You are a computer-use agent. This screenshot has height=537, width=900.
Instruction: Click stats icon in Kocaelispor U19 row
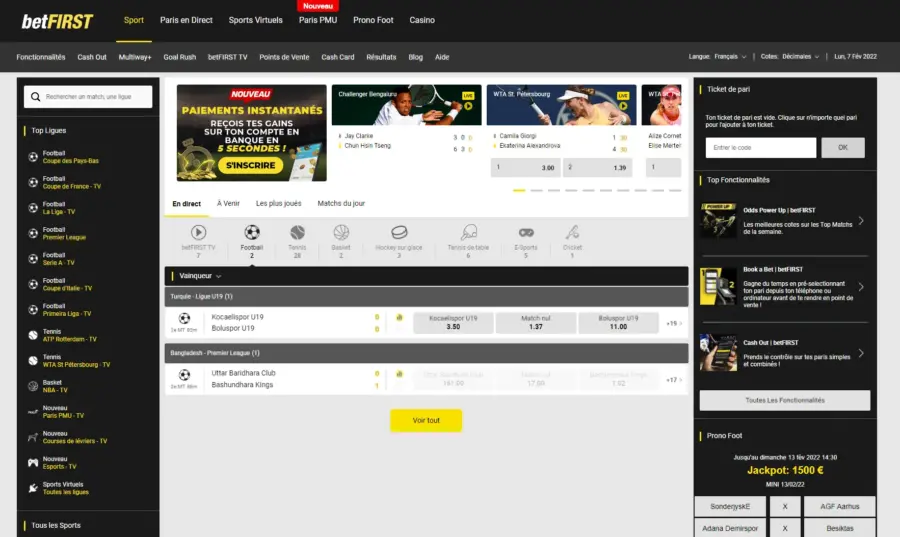tap(399, 317)
